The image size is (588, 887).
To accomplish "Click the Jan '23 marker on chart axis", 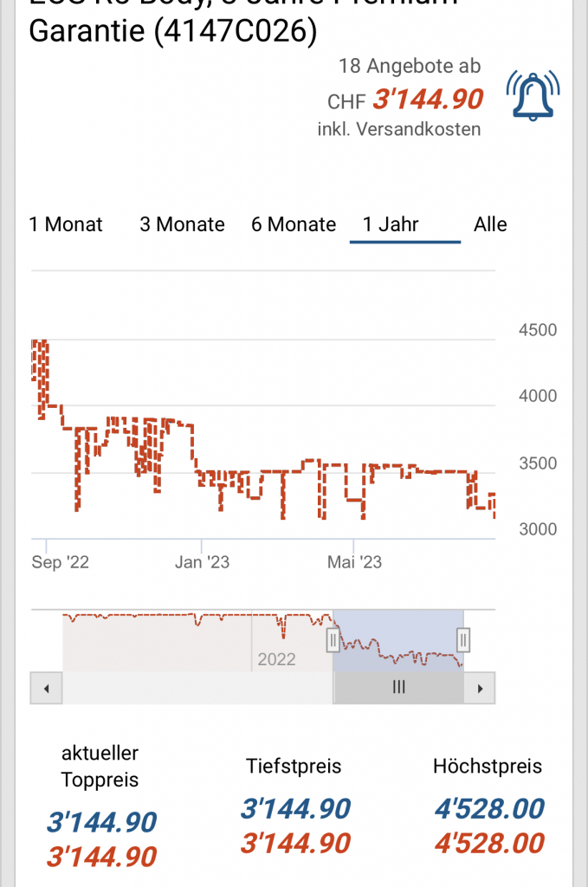I will click(202, 562).
